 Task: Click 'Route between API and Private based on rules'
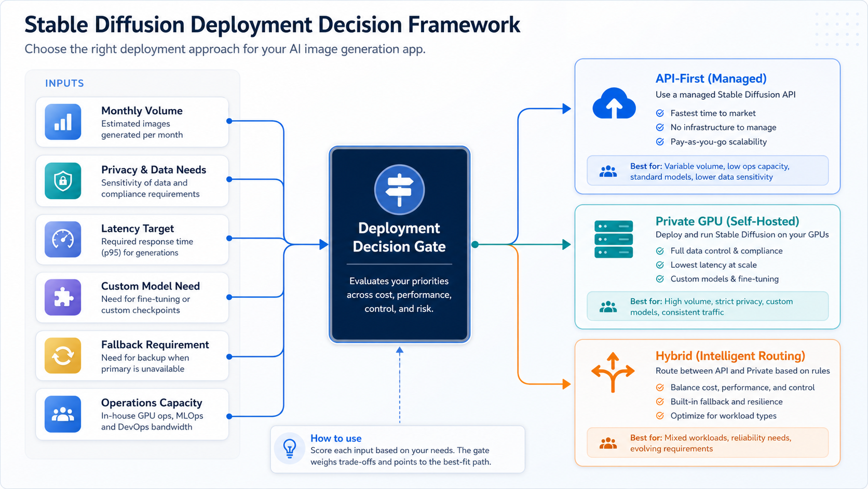tap(743, 371)
